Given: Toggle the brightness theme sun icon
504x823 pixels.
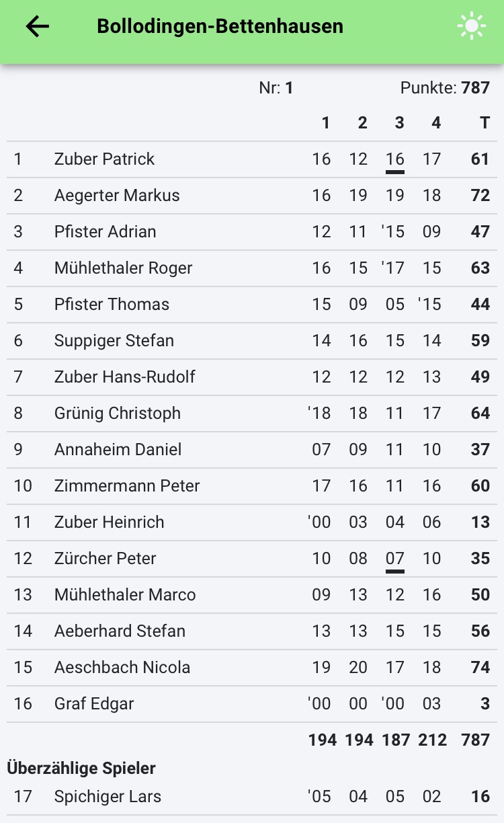Looking at the screenshot, I should (471, 26).
